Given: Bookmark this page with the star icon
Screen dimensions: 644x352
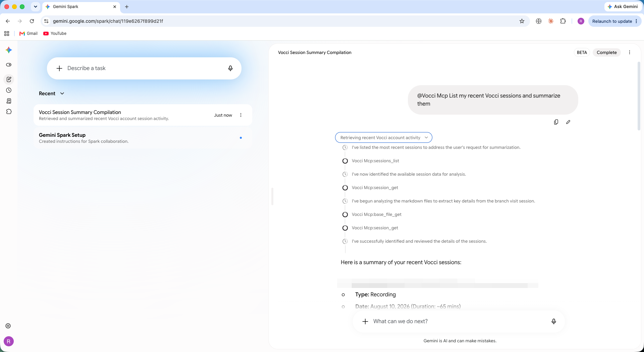Looking at the screenshot, I should [522, 21].
